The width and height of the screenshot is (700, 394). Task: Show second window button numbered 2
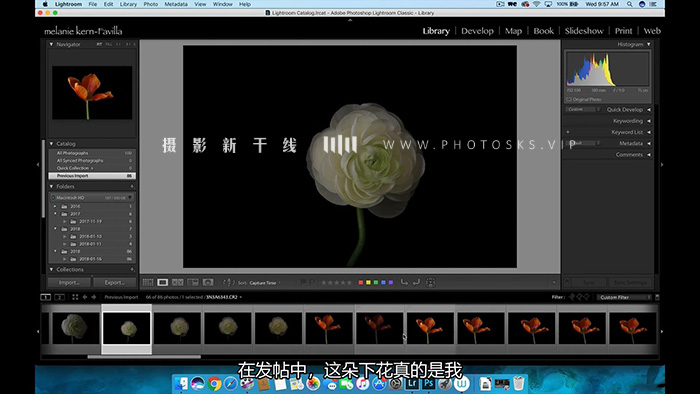coord(59,297)
